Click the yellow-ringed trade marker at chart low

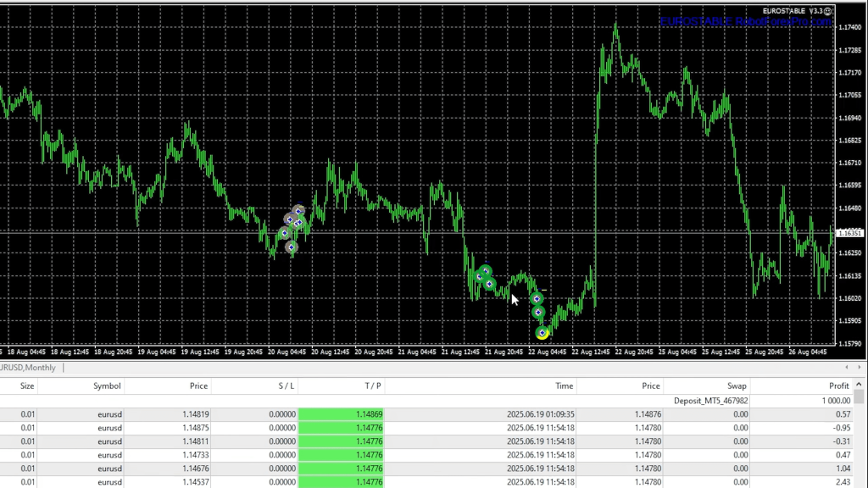click(542, 333)
